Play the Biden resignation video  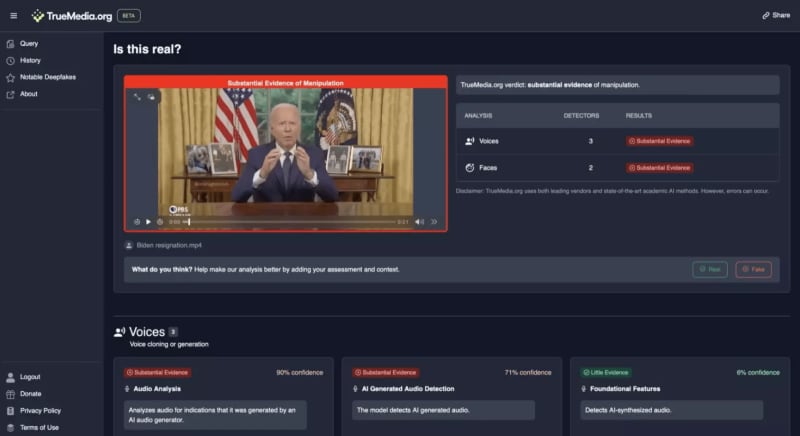(x=149, y=222)
